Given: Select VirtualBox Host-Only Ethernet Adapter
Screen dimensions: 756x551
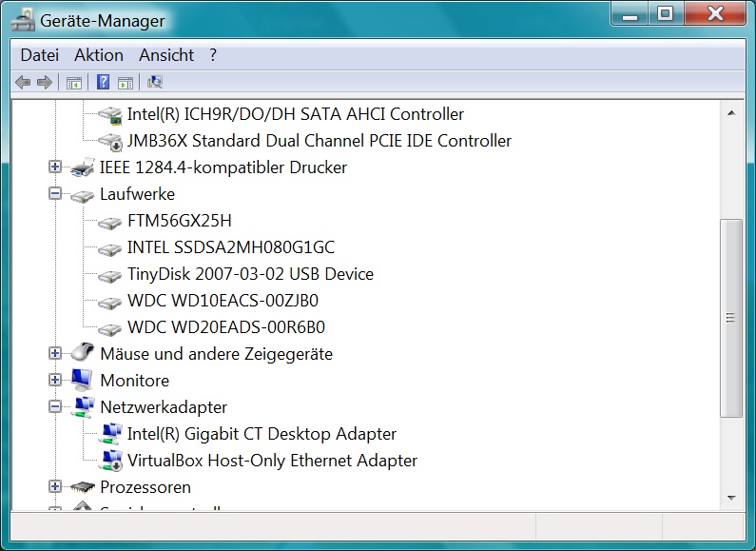Looking at the screenshot, I should point(272,461).
